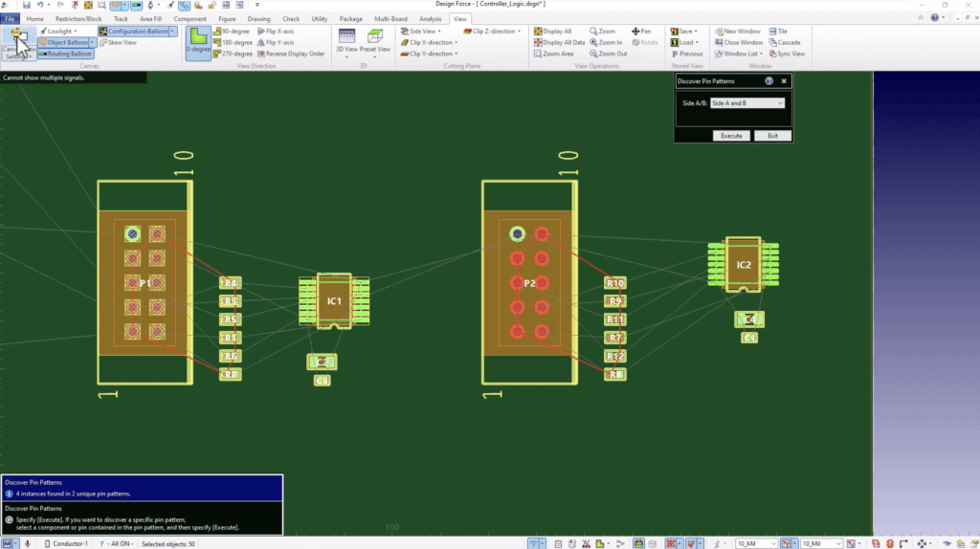The height and width of the screenshot is (549, 980).
Task: Click the Display All icon
Action: pos(555,32)
